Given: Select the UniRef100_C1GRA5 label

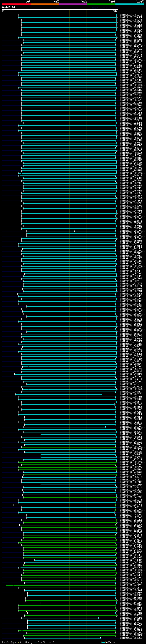Looking at the screenshot, I should point(131,359).
